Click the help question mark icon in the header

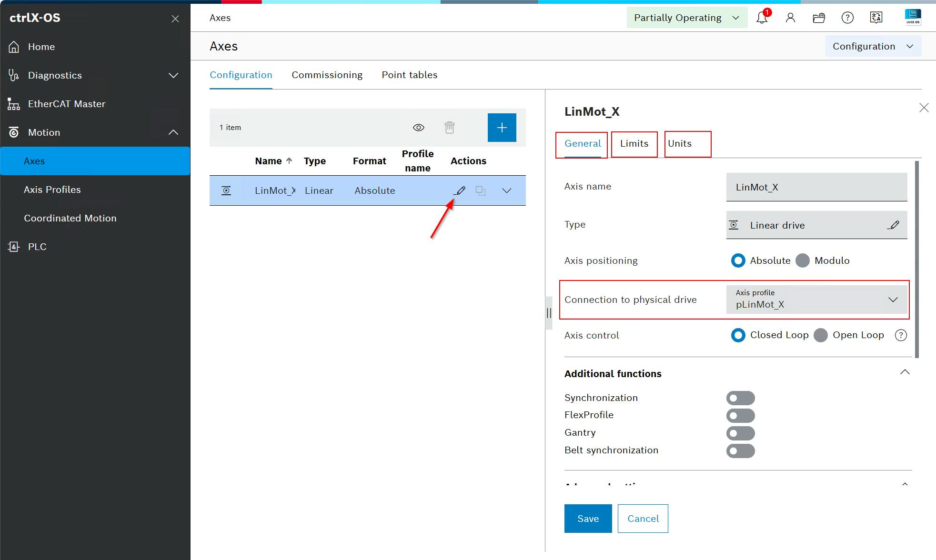coord(847,18)
